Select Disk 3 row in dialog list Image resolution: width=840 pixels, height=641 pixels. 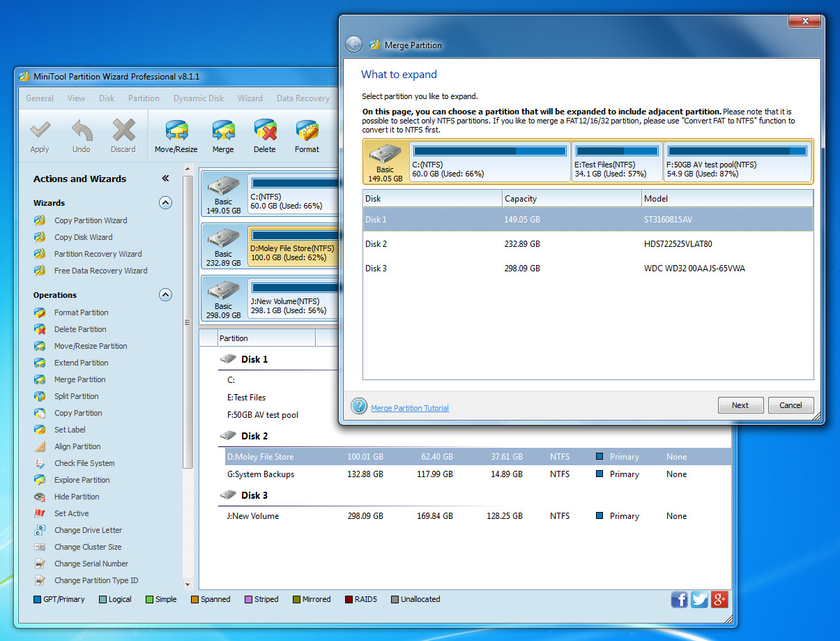tap(588, 268)
